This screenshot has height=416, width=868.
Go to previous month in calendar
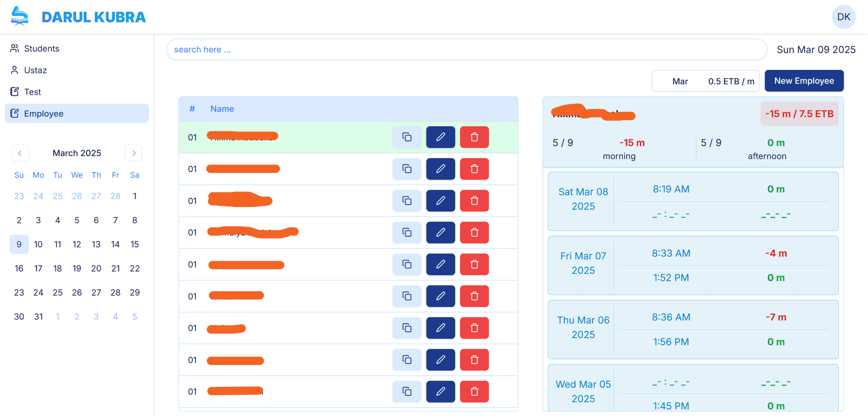(x=20, y=153)
